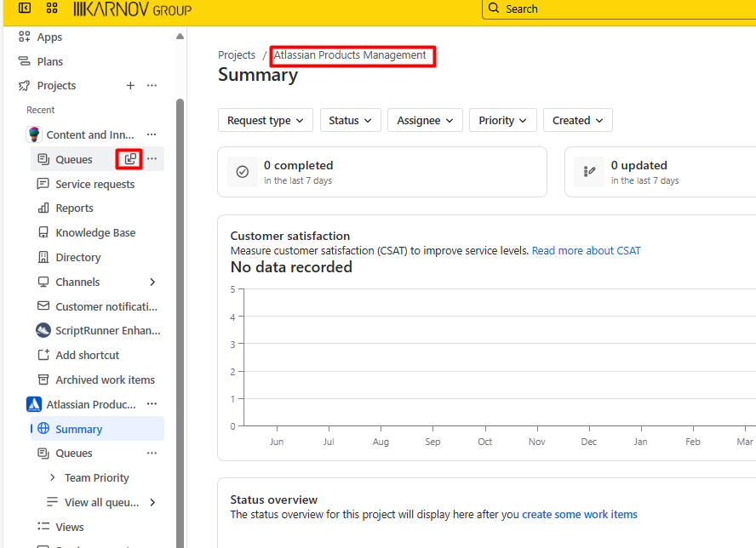The width and height of the screenshot is (756, 548).
Task: Open the more options next to Projects
Action: [152, 85]
